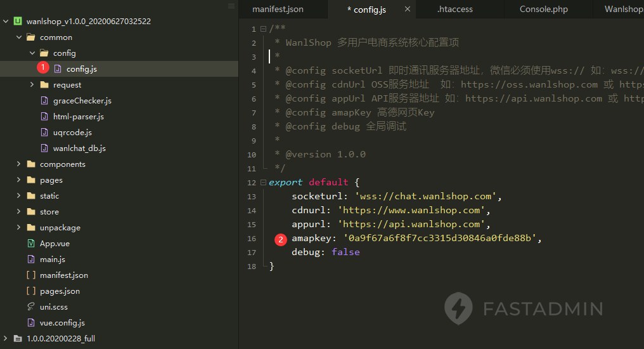Open pages.json in the file tree
This screenshot has width=644, height=349.
pos(60,291)
